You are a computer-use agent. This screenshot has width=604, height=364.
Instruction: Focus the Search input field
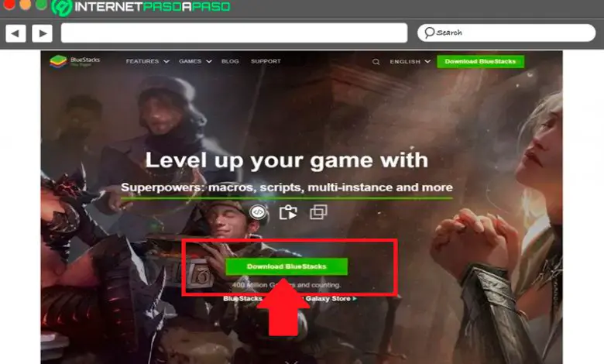506,33
